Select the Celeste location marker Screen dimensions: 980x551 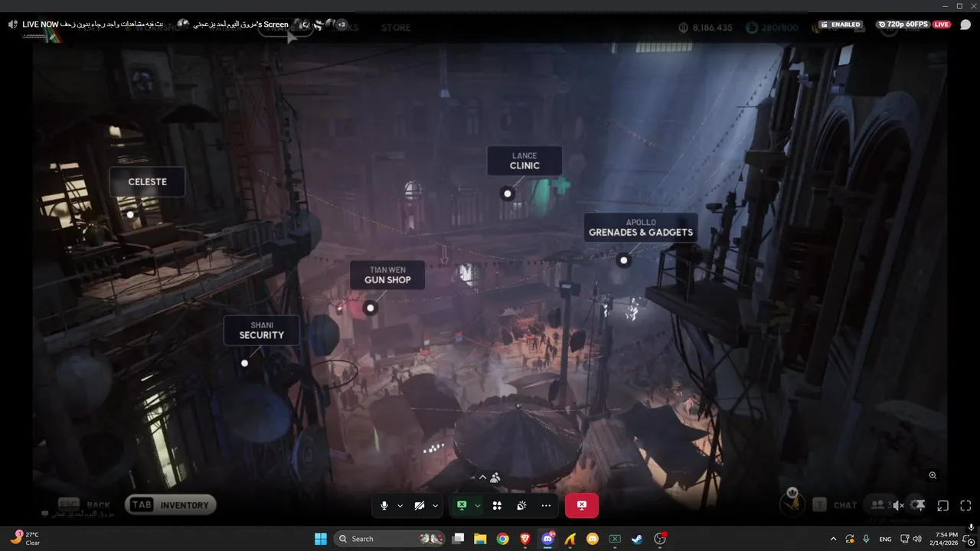point(130,214)
